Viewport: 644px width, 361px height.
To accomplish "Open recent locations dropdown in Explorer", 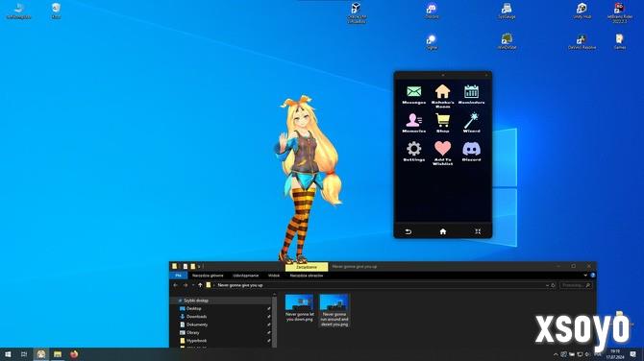I will click(x=193, y=285).
